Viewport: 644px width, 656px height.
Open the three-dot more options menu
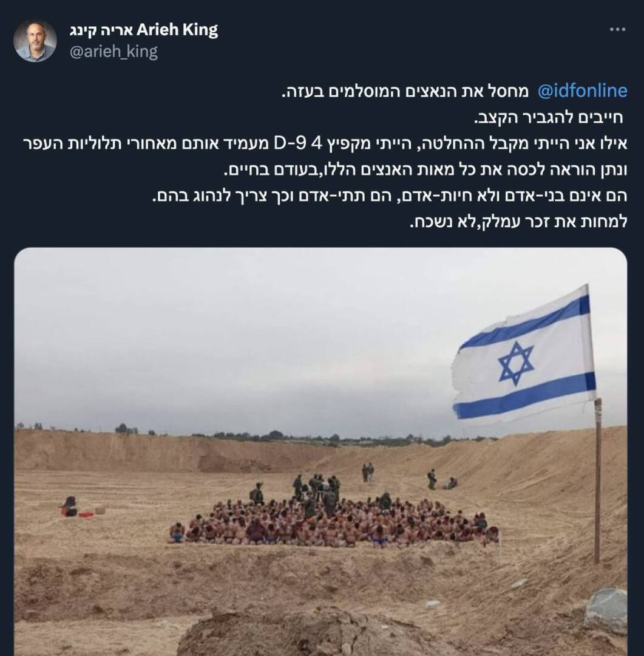617,30
